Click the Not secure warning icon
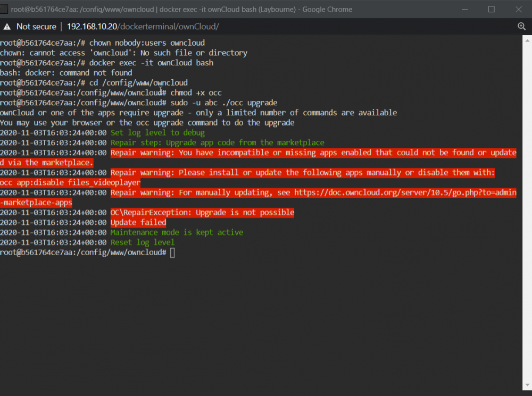Screen dimensions: 532x396 click(x=7, y=27)
